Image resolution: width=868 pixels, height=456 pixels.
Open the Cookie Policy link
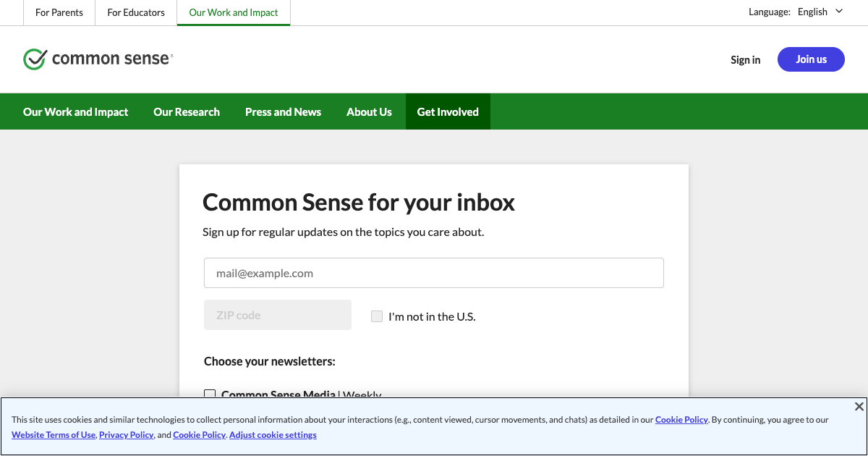[681, 420]
